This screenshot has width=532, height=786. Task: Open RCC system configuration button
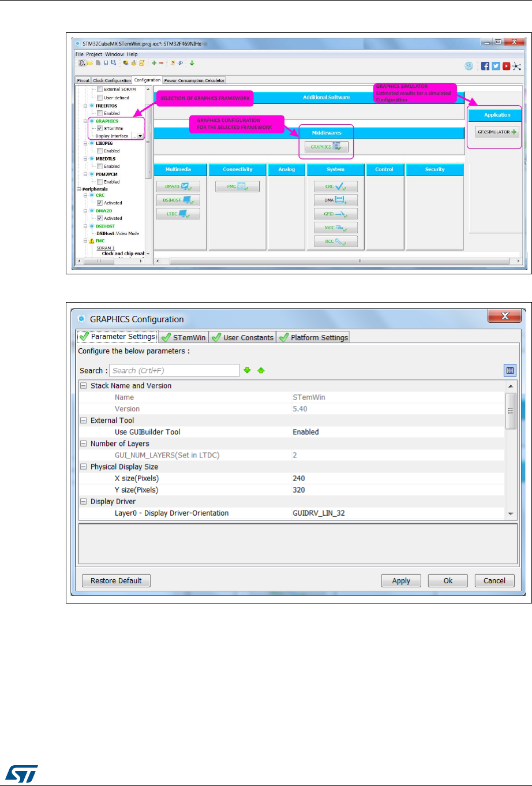pyautogui.click(x=336, y=241)
